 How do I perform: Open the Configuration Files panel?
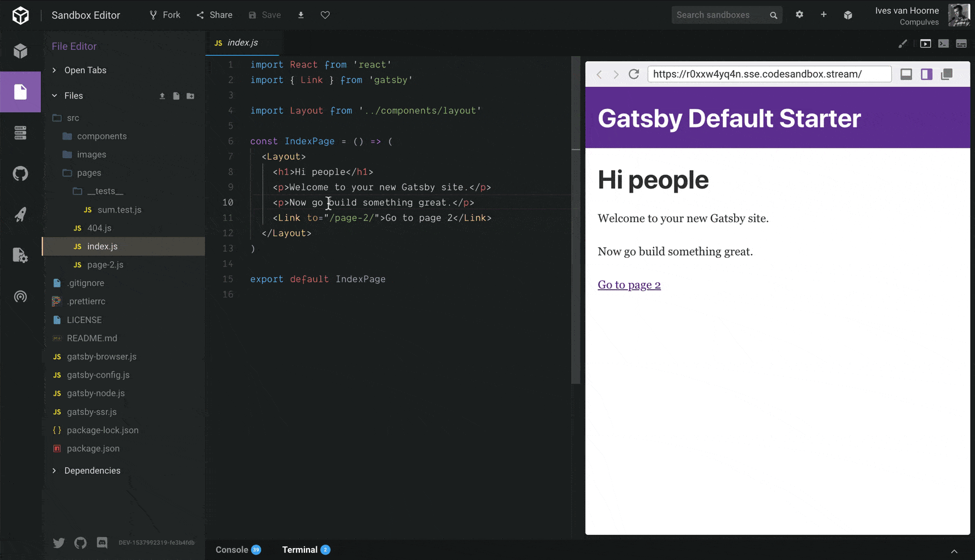[20, 255]
